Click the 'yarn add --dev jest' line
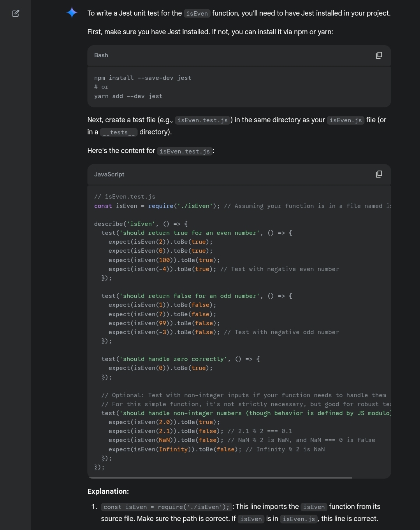The width and height of the screenshot is (420, 530). (x=128, y=96)
